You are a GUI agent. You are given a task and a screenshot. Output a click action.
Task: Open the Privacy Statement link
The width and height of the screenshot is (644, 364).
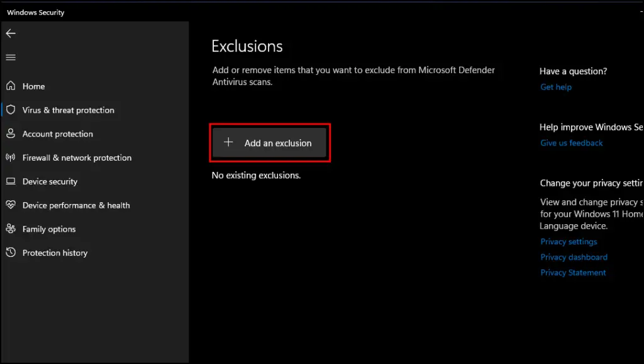[x=573, y=273]
